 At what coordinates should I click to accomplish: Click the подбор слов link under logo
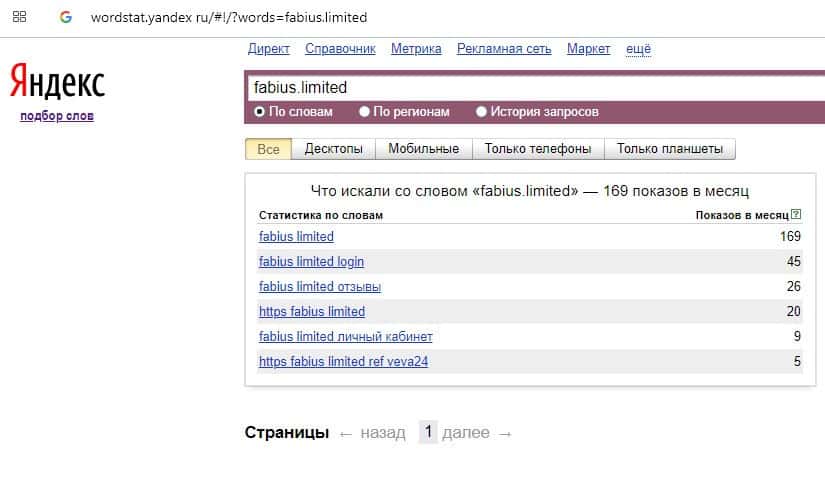point(57,116)
